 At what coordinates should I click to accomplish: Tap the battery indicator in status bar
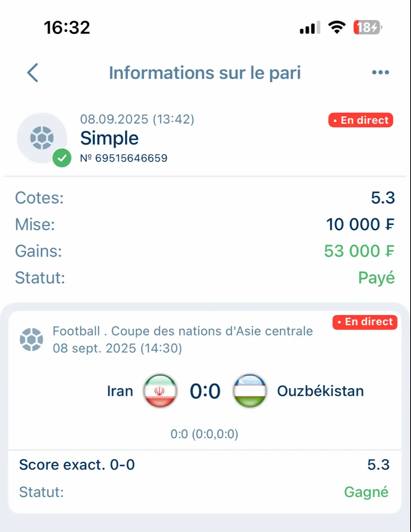point(367,27)
